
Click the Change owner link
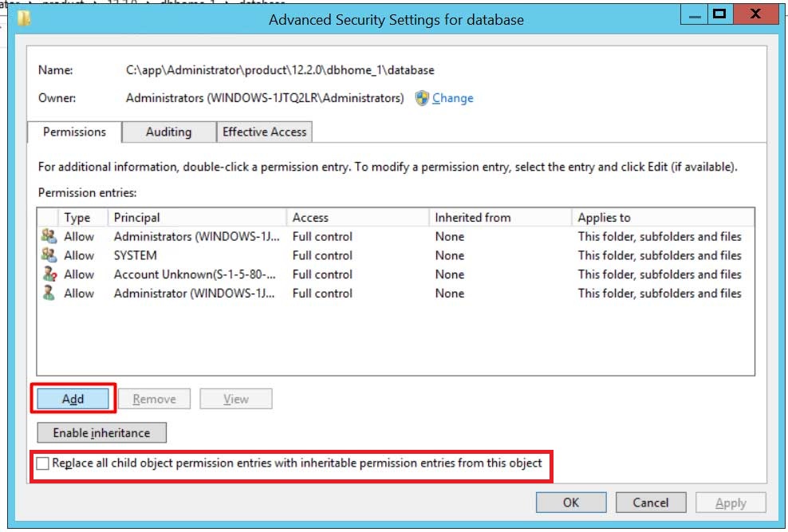pyautogui.click(x=453, y=98)
